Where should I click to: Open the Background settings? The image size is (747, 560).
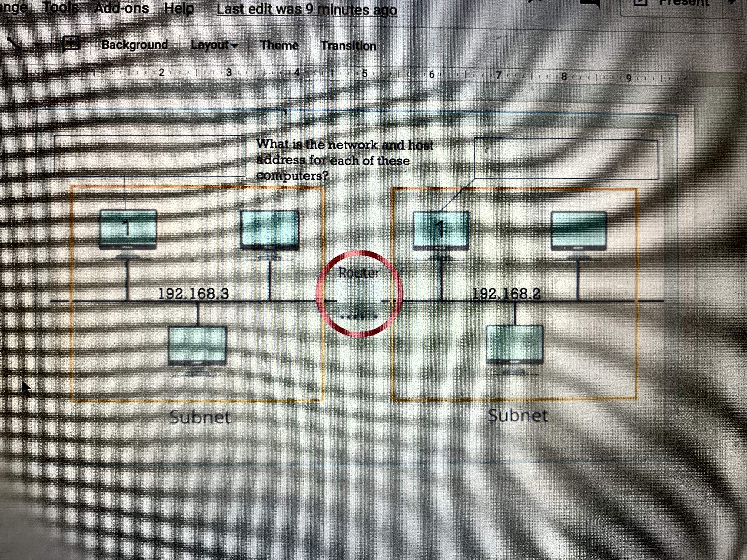(x=134, y=45)
